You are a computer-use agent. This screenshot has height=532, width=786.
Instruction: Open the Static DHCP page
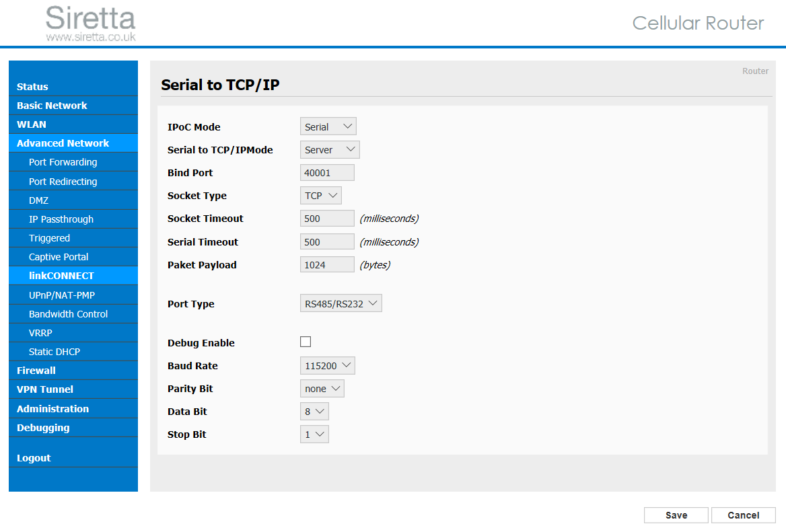point(73,352)
